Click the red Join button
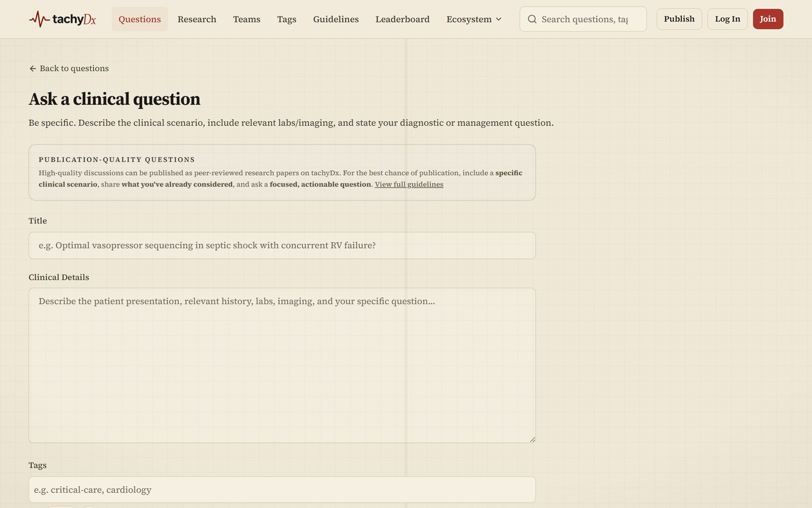812x508 pixels. 768,19
